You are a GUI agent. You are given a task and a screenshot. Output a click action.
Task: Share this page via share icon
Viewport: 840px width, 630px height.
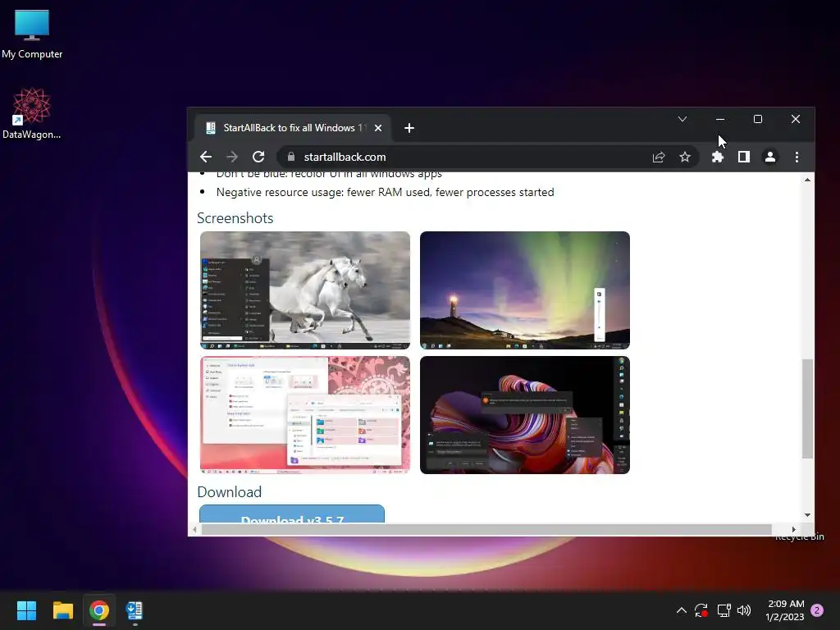pyautogui.click(x=659, y=157)
